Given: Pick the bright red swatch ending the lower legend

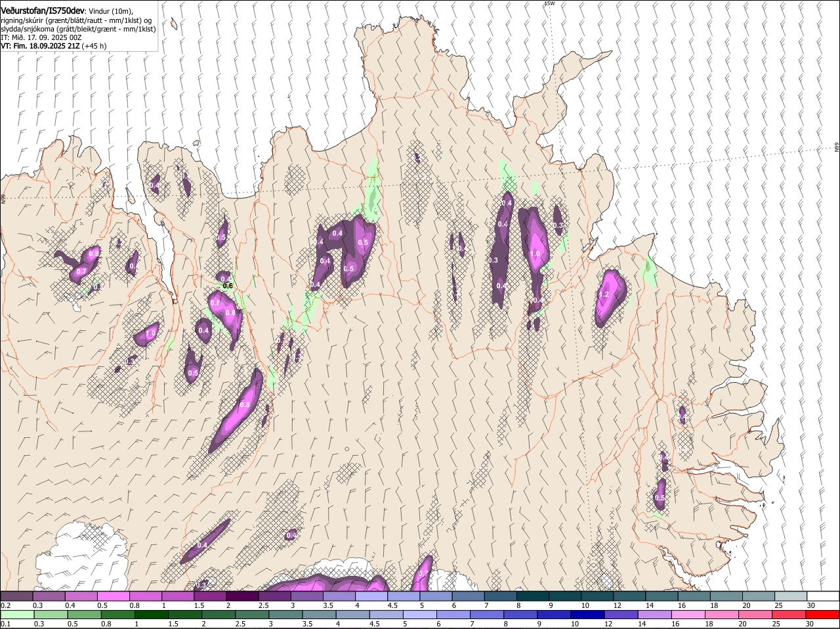Looking at the screenshot, I should (823, 615).
